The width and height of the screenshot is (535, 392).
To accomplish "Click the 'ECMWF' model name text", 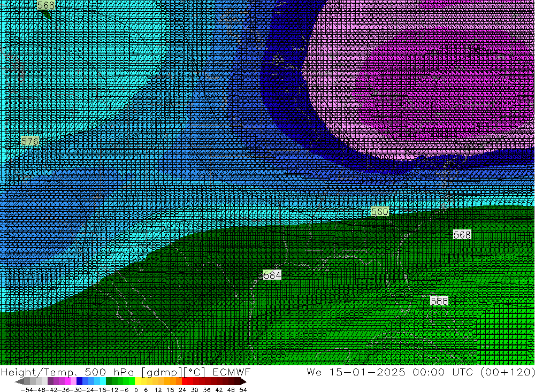I will [x=231, y=372].
